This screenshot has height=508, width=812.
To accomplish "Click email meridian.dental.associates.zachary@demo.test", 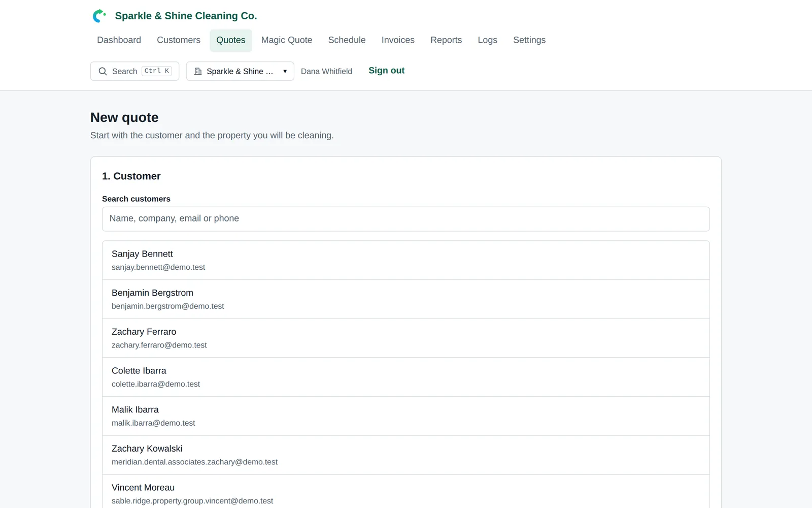I will [x=194, y=462].
